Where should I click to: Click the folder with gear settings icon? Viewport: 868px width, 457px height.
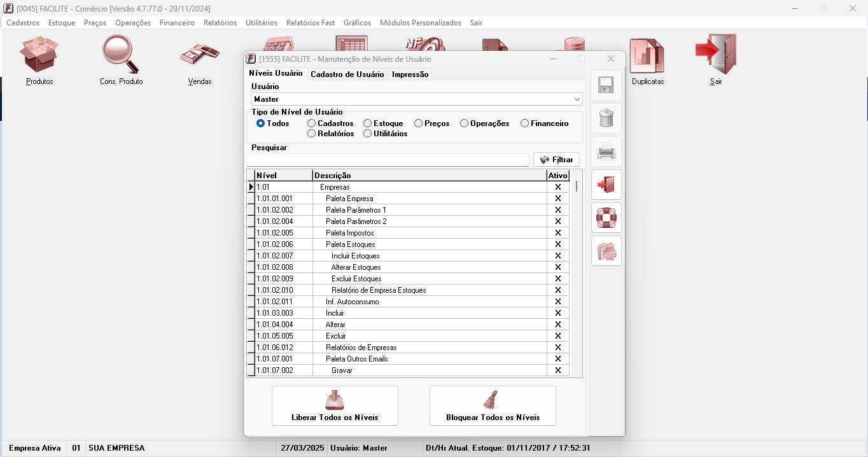[606, 251]
